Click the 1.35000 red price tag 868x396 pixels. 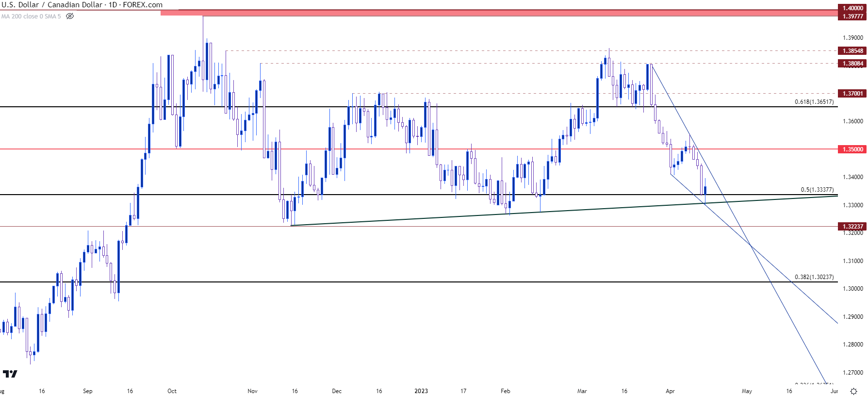click(852, 149)
